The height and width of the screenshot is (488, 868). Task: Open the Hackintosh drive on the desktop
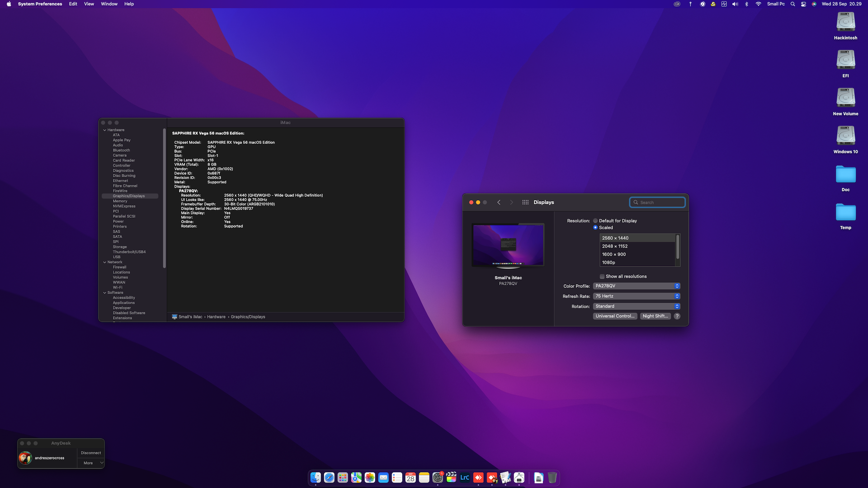click(845, 26)
